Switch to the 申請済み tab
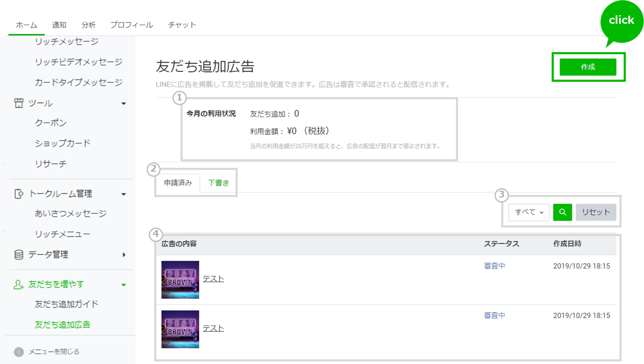 [178, 183]
